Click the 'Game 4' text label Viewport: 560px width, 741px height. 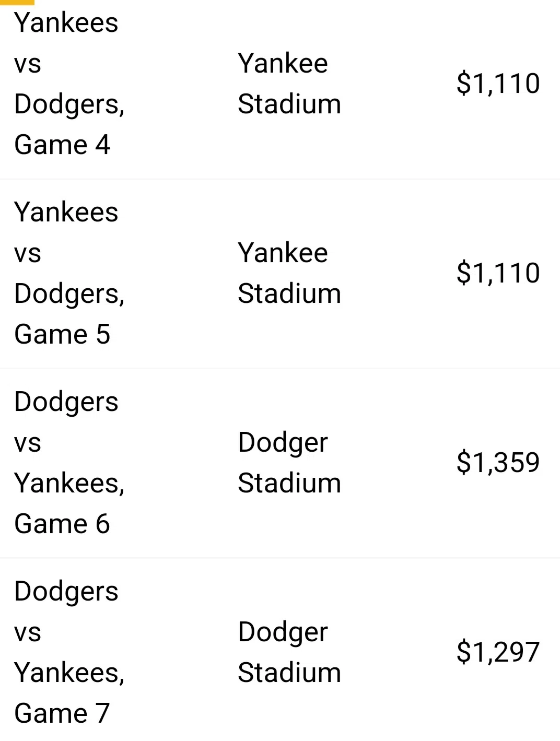[x=62, y=145]
